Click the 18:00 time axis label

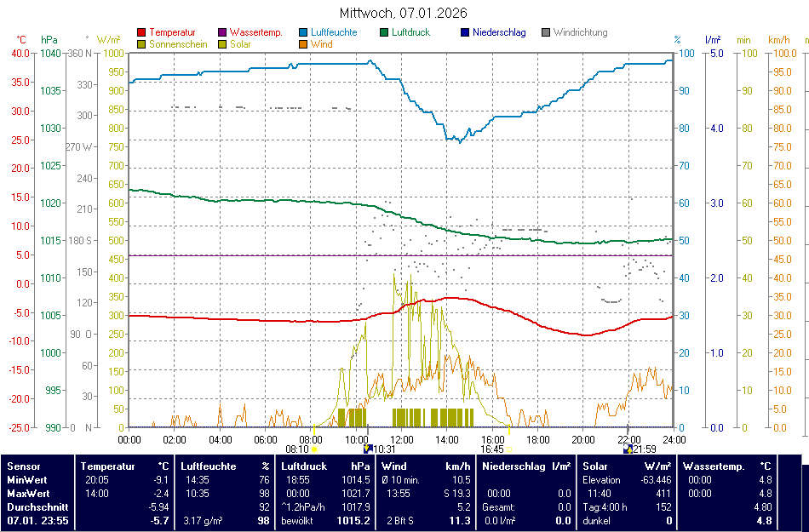(x=538, y=439)
